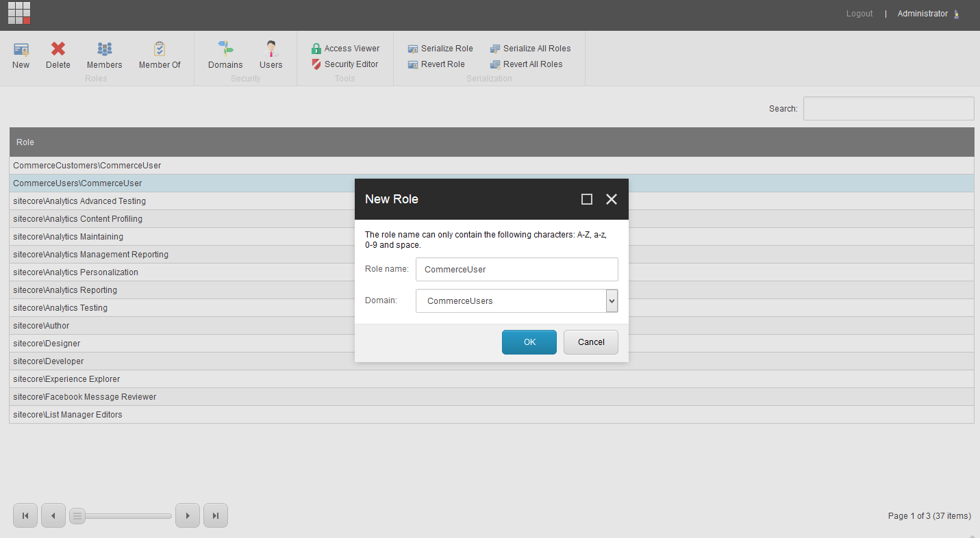
Task: Click the Delete role icon
Action: tap(58, 49)
